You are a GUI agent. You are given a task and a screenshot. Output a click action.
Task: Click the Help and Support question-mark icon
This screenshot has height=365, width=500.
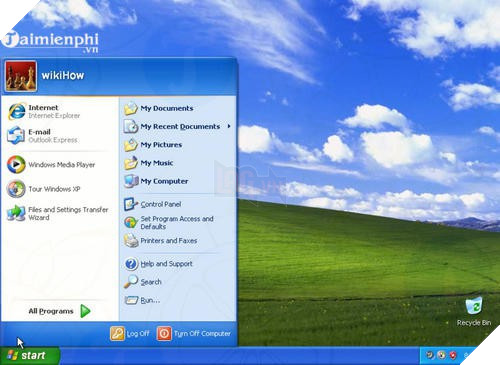pyautogui.click(x=131, y=264)
